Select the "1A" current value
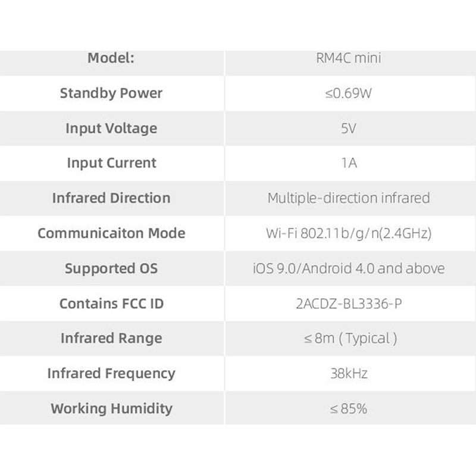Image resolution: width=476 pixels, height=476 pixels. point(349,163)
